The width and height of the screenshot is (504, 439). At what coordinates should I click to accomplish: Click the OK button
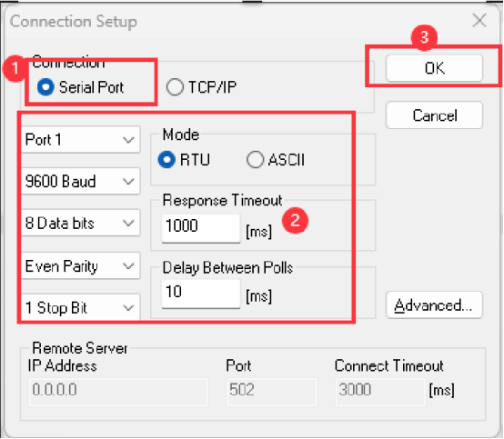[434, 68]
